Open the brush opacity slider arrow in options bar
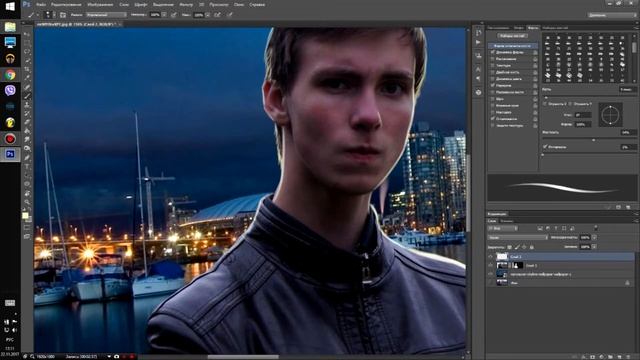This screenshot has width=640, height=360. [x=164, y=15]
